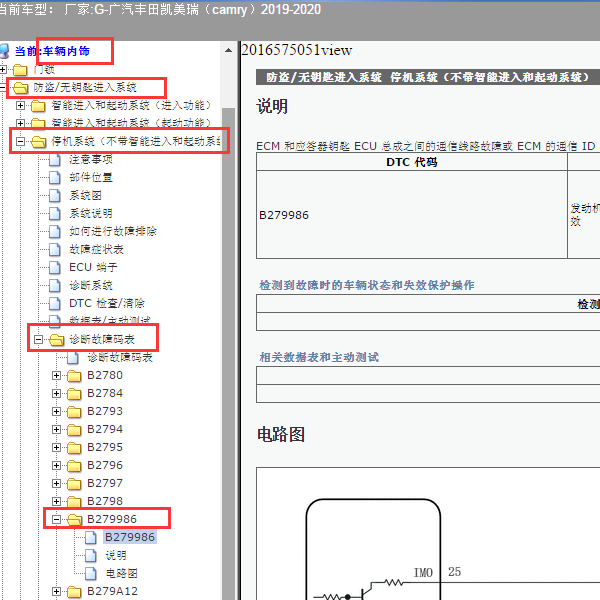Click the ECU 端子 page icon
Image resolution: width=600 pixels, height=600 pixels.
click(55, 267)
